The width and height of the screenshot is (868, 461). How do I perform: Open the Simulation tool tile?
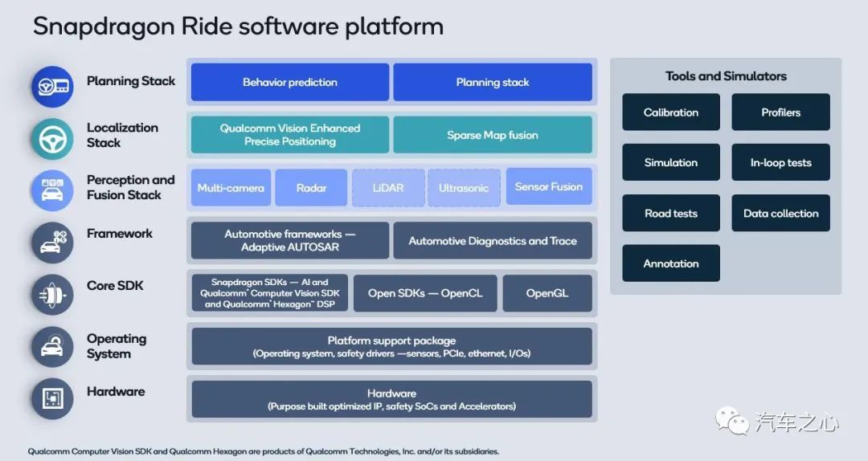click(x=671, y=162)
